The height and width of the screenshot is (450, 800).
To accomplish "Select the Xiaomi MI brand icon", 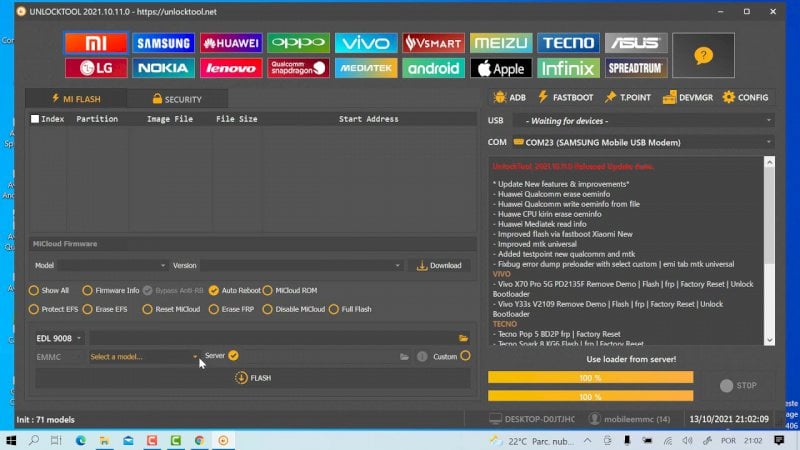I will click(x=96, y=43).
